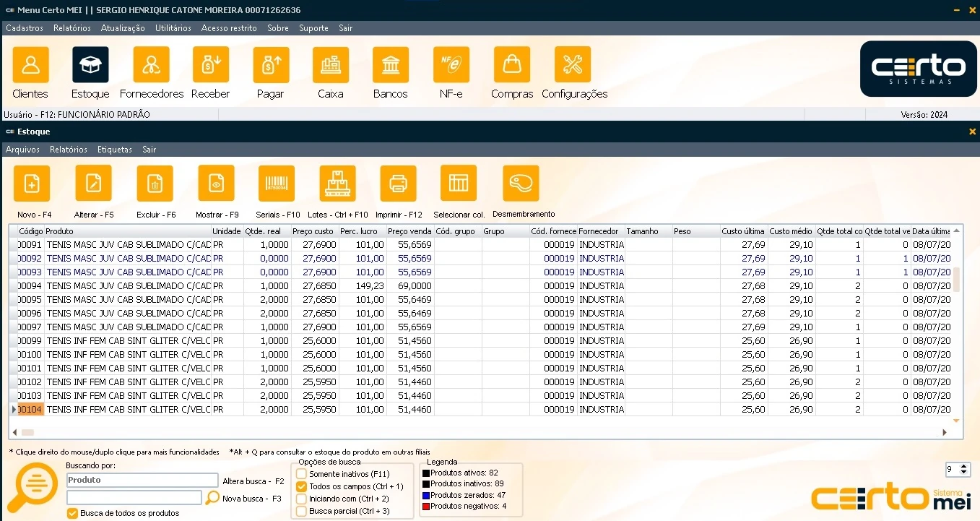Delete product with Excluir - F6 icon
980x521 pixels.
coord(155,184)
